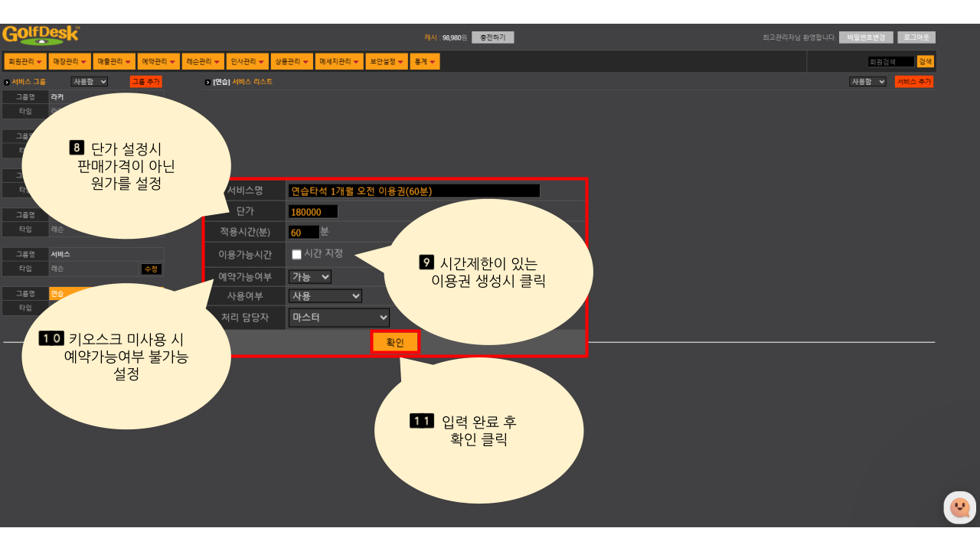Open the 회원관리 menu
The width and height of the screenshot is (980, 551).
click(x=25, y=61)
